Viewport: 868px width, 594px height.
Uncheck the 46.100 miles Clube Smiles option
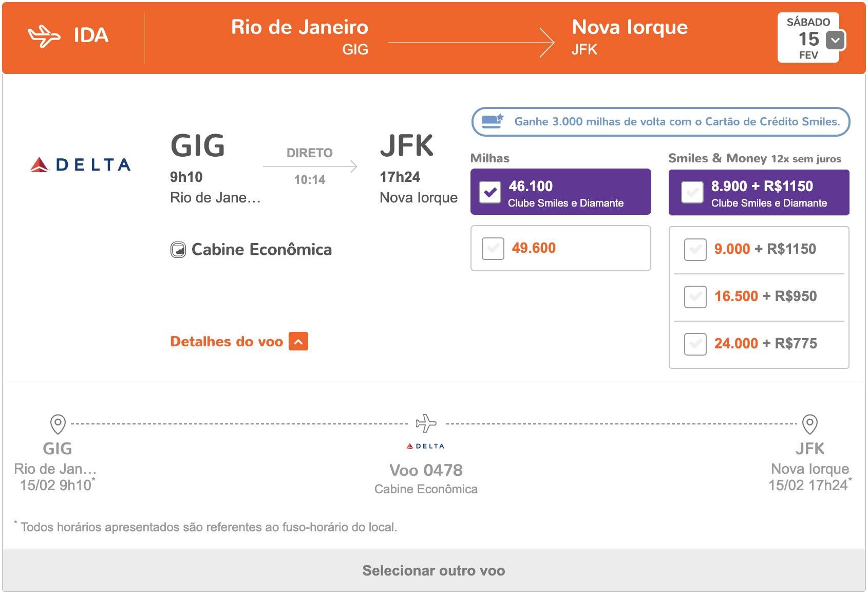[x=490, y=192]
